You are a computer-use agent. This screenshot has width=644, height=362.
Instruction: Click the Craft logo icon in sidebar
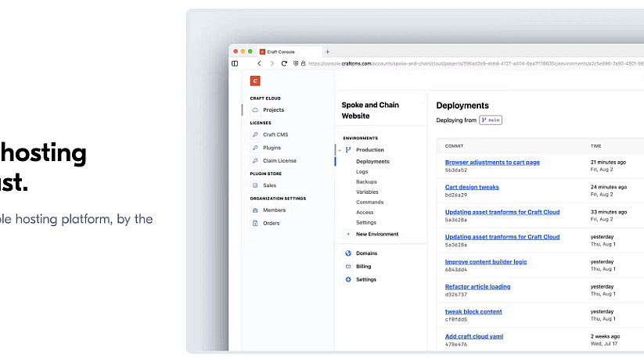[255, 81]
